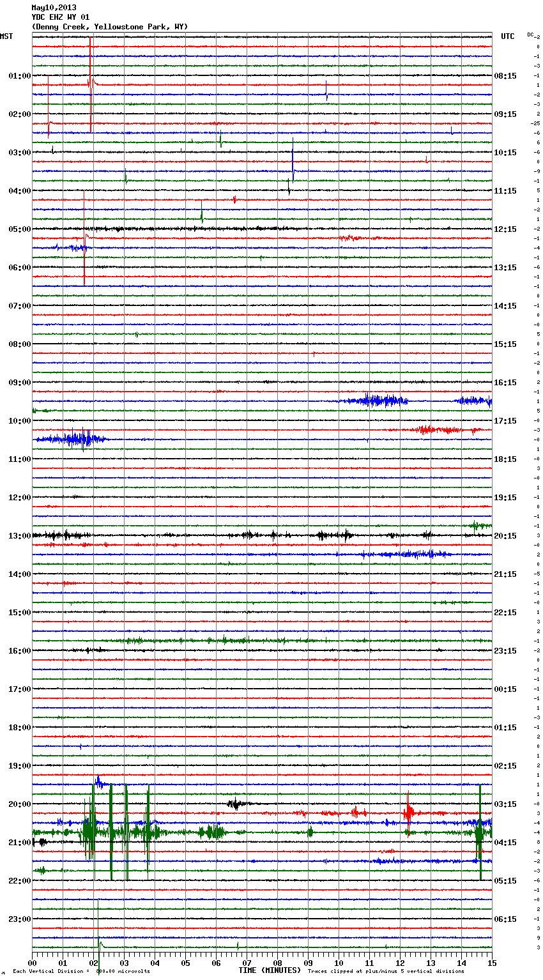Select the 10:00 MST time label
543x980 pixels.
20,421
